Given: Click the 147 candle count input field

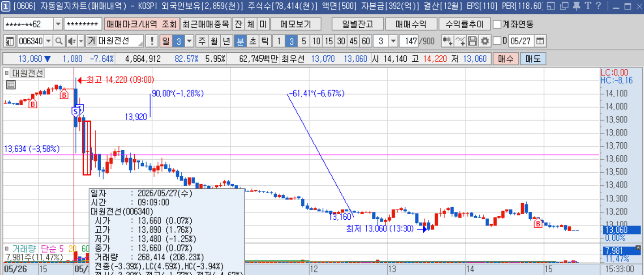Looking at the screenshot, I should [408, 41].
